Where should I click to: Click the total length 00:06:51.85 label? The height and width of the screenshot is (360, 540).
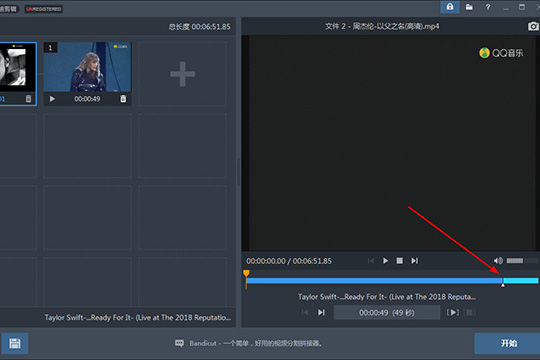[199, 27]
